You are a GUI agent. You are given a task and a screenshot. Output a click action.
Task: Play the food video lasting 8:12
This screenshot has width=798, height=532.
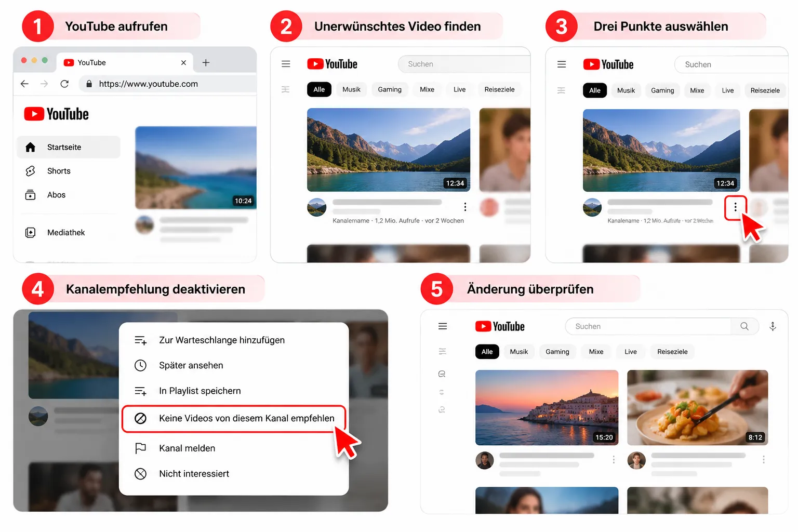(698, 408)
